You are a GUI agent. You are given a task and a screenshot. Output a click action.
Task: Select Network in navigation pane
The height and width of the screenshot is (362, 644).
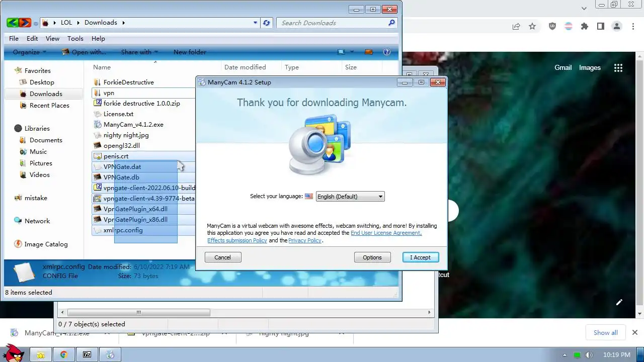coord(37,221)
